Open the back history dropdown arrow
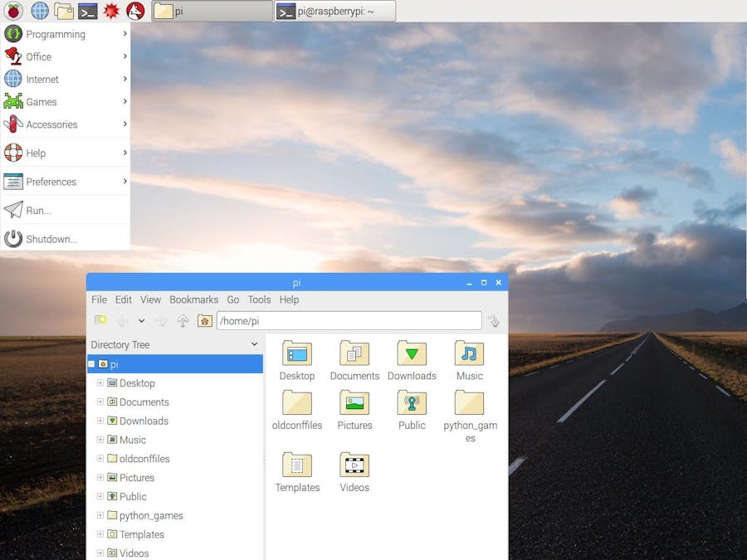This screenshot has height=560, width=747. 139,320
